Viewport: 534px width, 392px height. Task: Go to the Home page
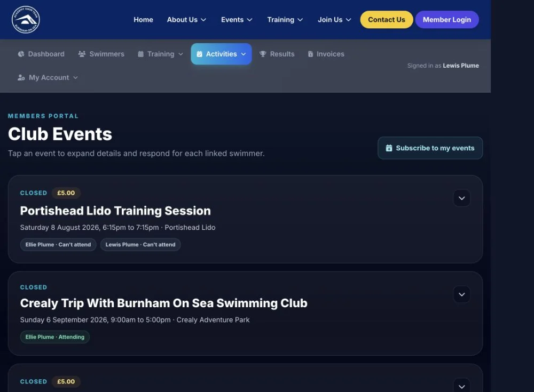(x=143, y=20)
